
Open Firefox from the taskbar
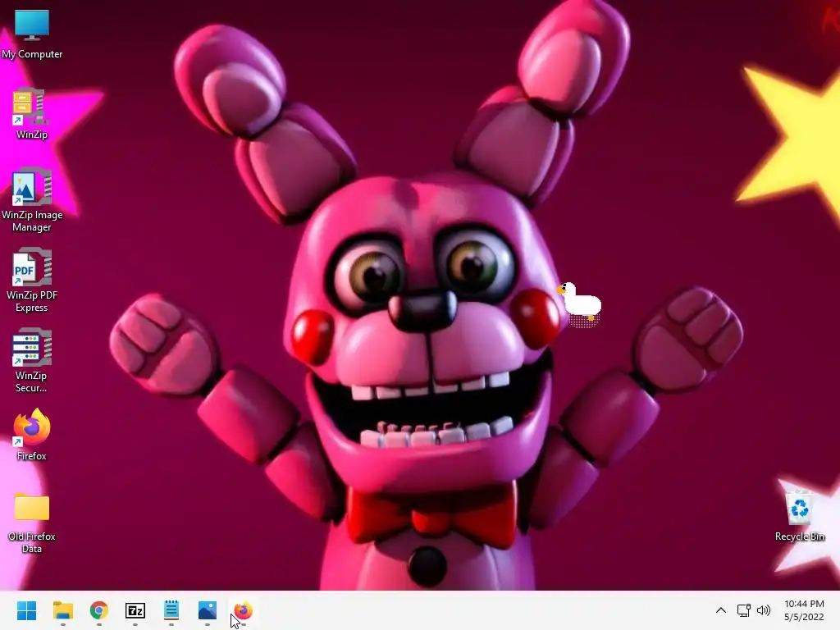pos(243,610)
